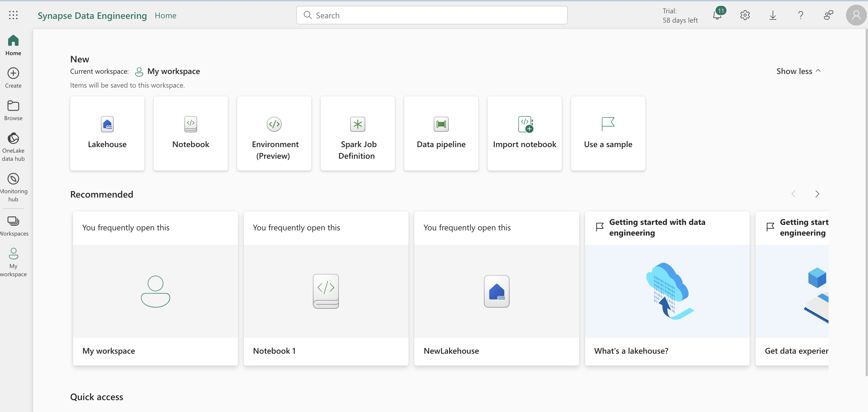Click the Recommended heading
Image resolution: width=868 pixels, height=412 pixels.
[x=102, y=194]
